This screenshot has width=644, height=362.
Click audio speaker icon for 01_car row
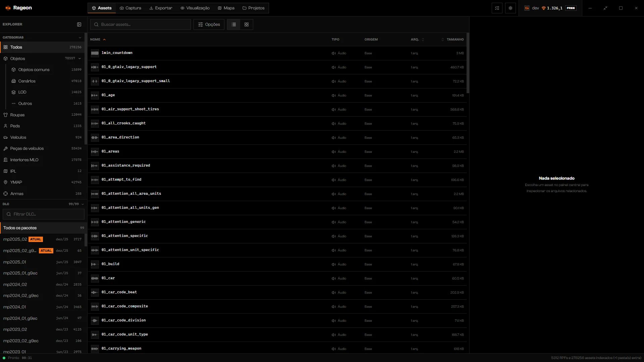(x=334, y=279)
